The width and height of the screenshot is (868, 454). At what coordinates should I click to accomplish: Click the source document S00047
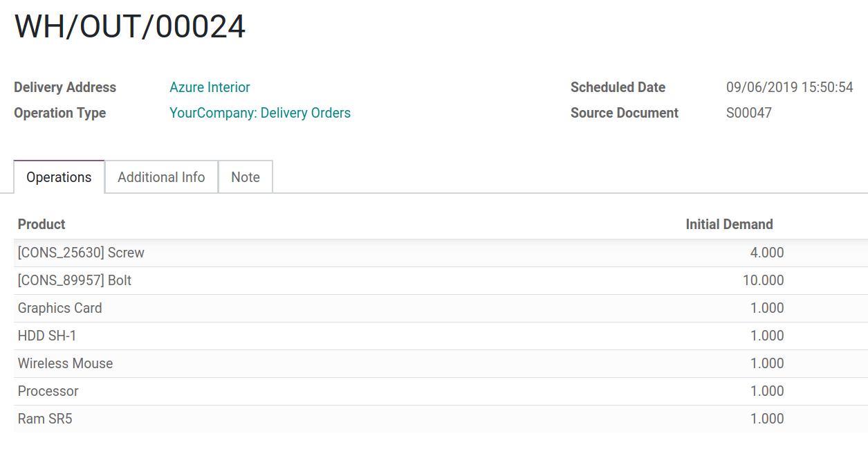(748, 113)
